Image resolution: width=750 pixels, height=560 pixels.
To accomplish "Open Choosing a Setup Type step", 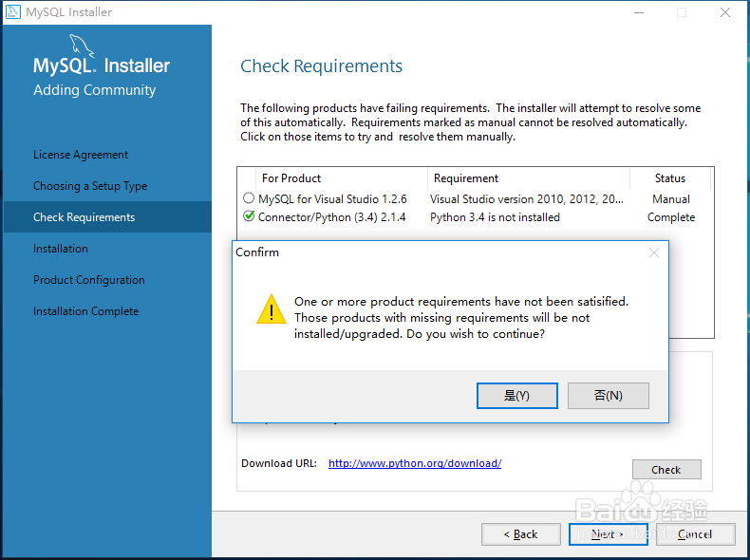I will pyautogui.click(x=90, y=186).
